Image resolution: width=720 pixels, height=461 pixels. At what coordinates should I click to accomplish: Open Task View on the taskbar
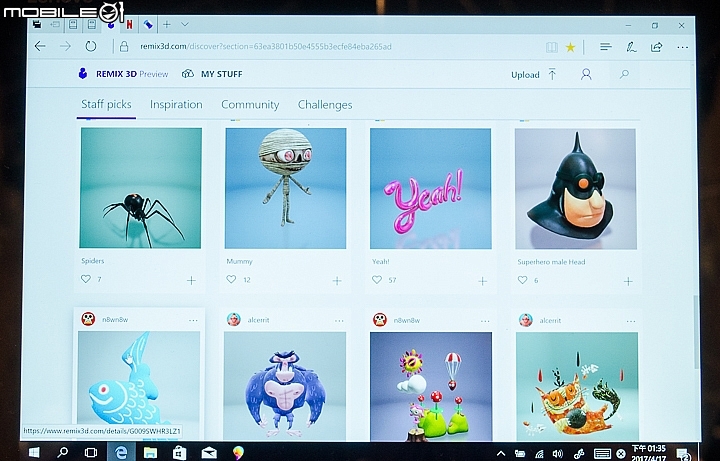click(91, 453)
